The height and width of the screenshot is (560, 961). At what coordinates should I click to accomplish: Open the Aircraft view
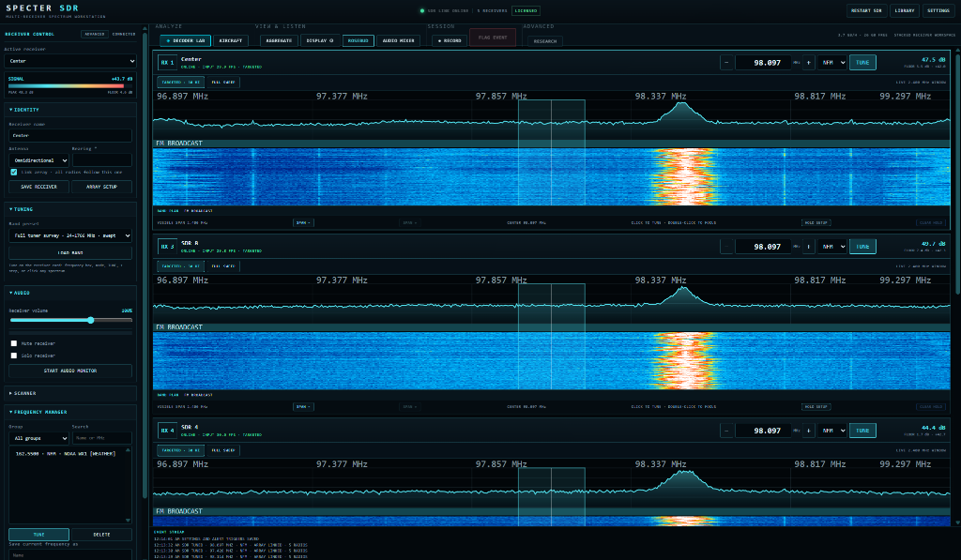pos(231,40)
